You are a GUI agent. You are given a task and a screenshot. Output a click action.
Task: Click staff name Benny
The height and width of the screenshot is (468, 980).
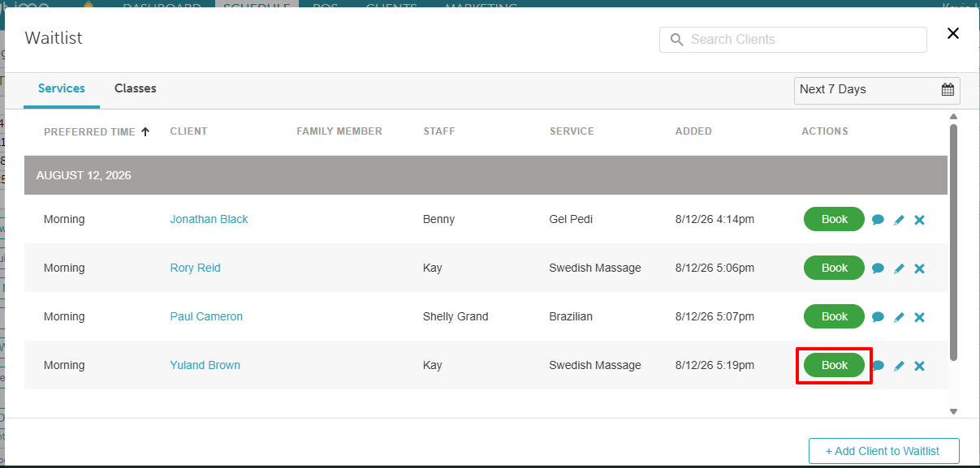point(438,219)
